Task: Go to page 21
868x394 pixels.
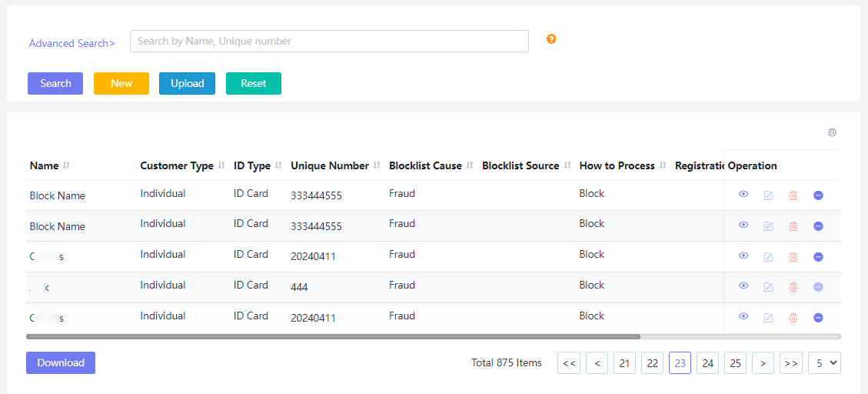Action: point(624,363)
